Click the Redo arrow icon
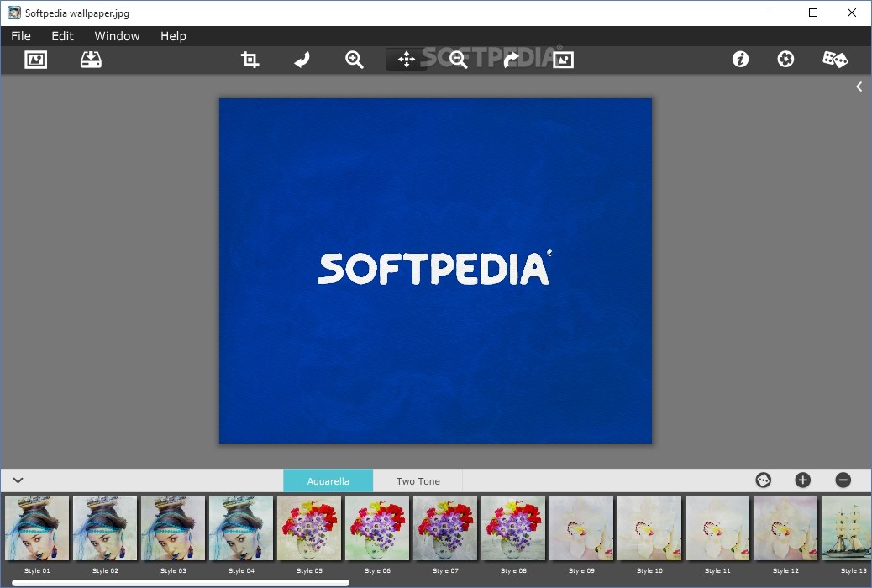872x588 pixels. pos(511,60)
